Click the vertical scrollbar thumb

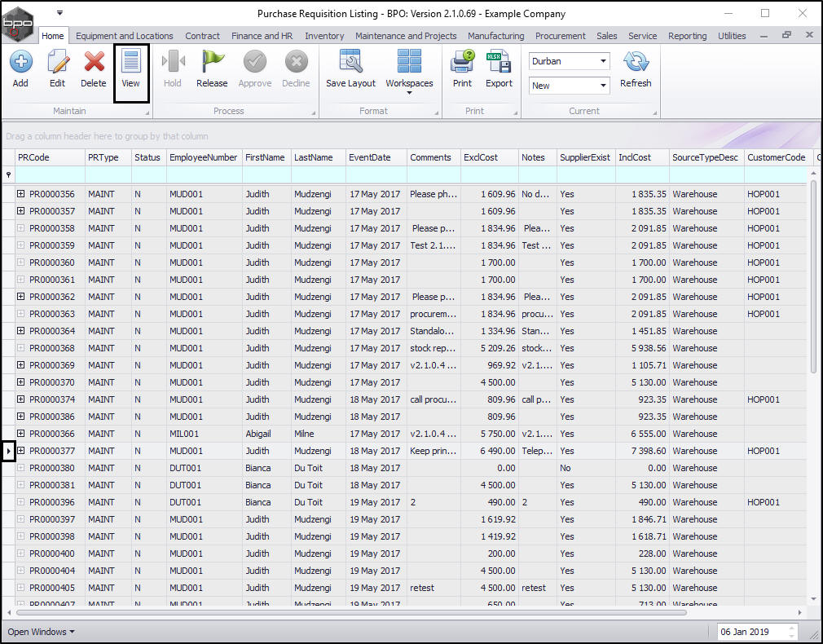point(813,276)
